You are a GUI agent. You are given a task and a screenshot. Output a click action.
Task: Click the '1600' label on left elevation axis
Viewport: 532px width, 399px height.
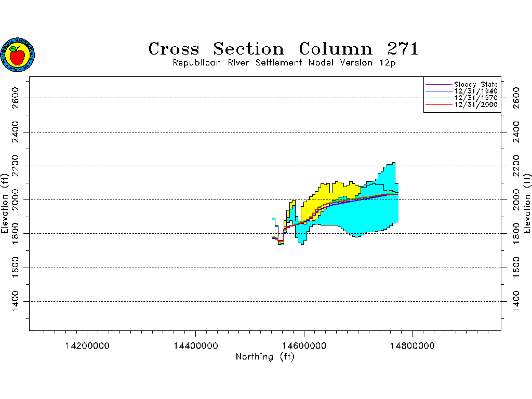point(15,268)
